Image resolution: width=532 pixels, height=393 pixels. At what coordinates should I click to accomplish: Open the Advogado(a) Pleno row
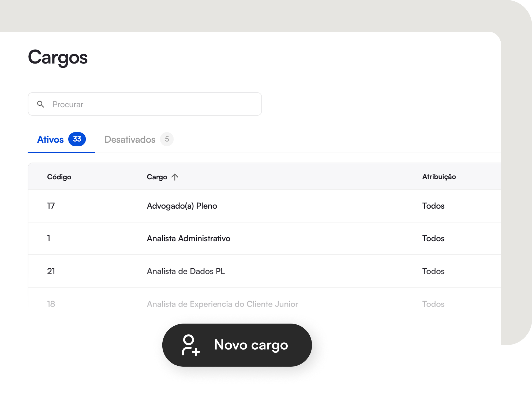182,206
